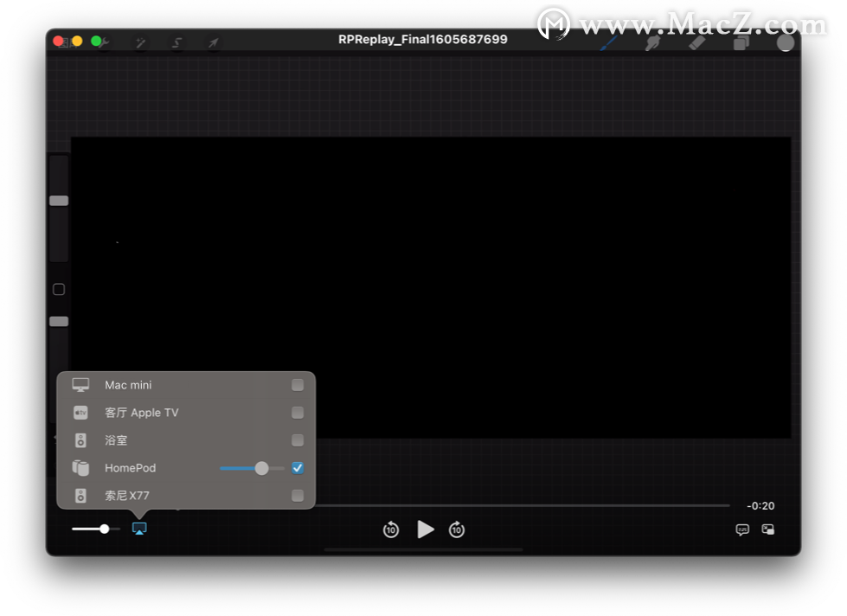Image resolution: width=847 pixels, height=616 pixels.
Task: Check the 浴室 speaker checkbox
Action: click(297, 440)
